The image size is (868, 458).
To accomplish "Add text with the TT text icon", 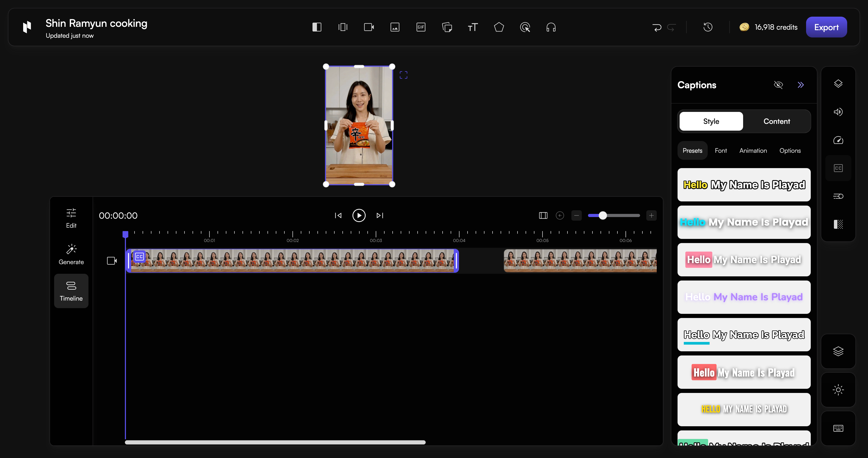I will click(473, 27).
